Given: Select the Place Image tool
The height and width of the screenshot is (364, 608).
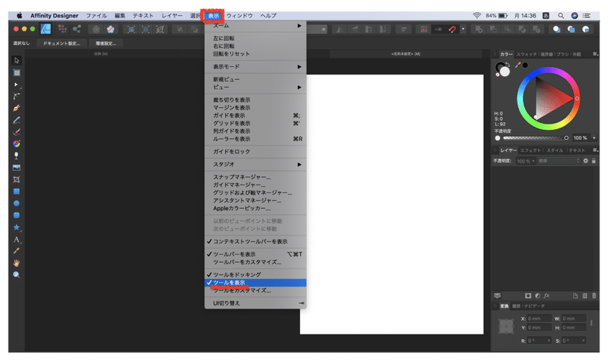Looking at the screenshot, I should tap(16, 167).
